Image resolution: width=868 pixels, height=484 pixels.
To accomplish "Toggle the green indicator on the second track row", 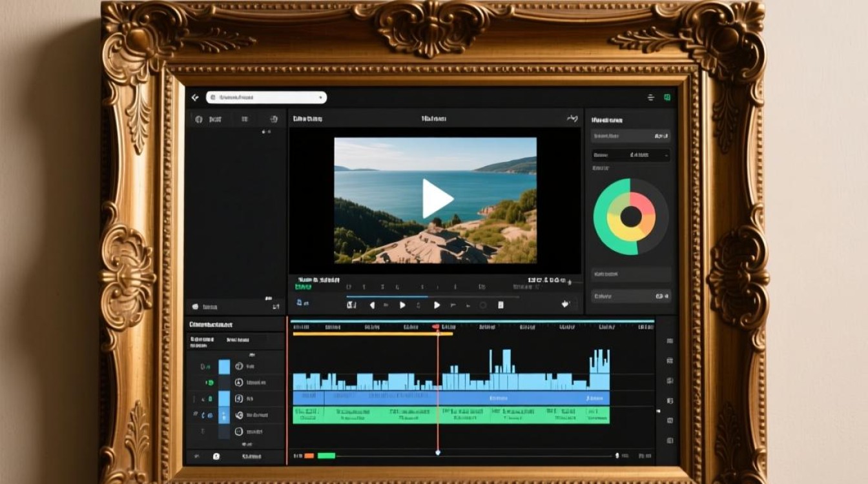I will click(210, 383).
